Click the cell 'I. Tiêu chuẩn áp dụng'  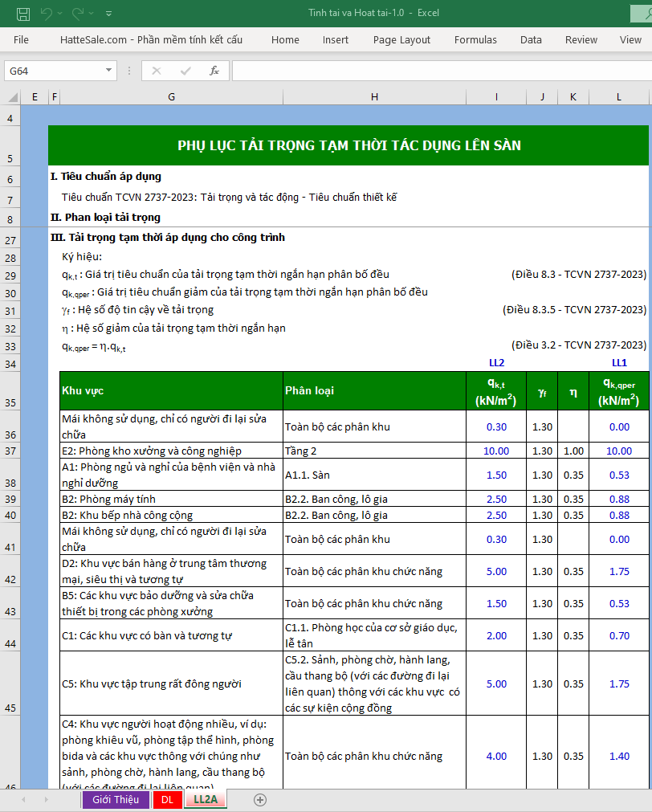(106, 177)
